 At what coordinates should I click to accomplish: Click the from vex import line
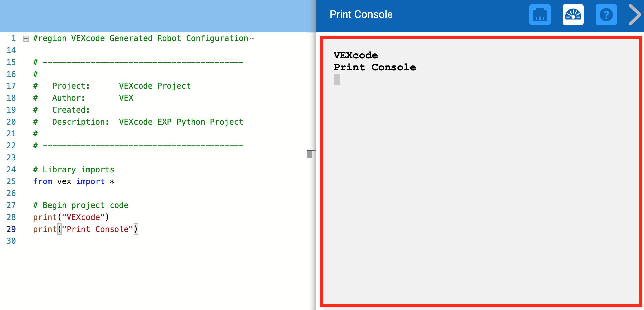[x=73, y=181]
